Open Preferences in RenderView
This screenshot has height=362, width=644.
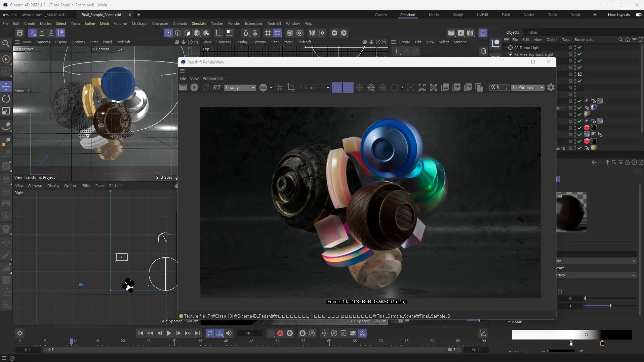click(x=213, y=78)
